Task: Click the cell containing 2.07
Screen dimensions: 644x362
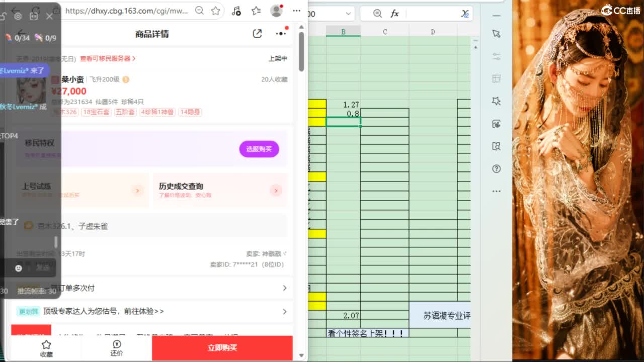Action: click(343, 315)
